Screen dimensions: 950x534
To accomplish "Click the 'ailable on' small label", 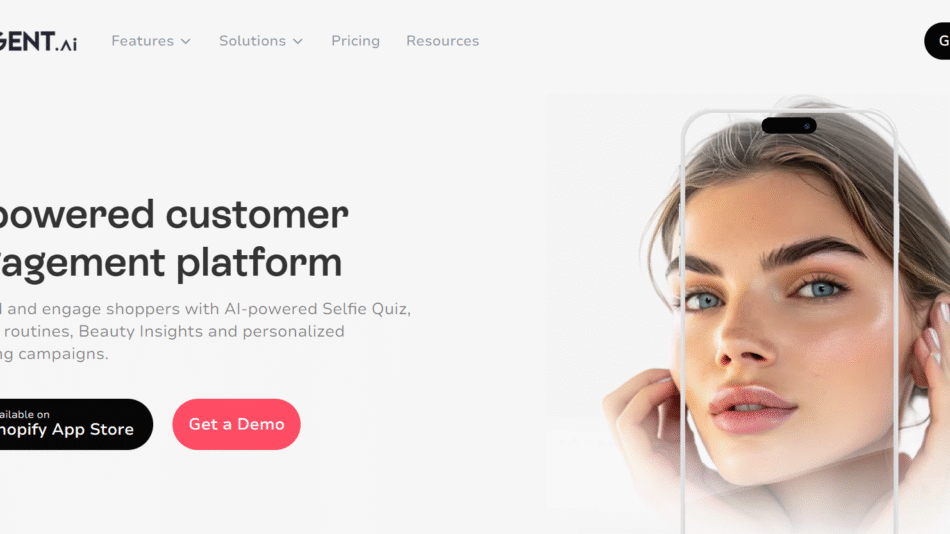I will point(25,415).
